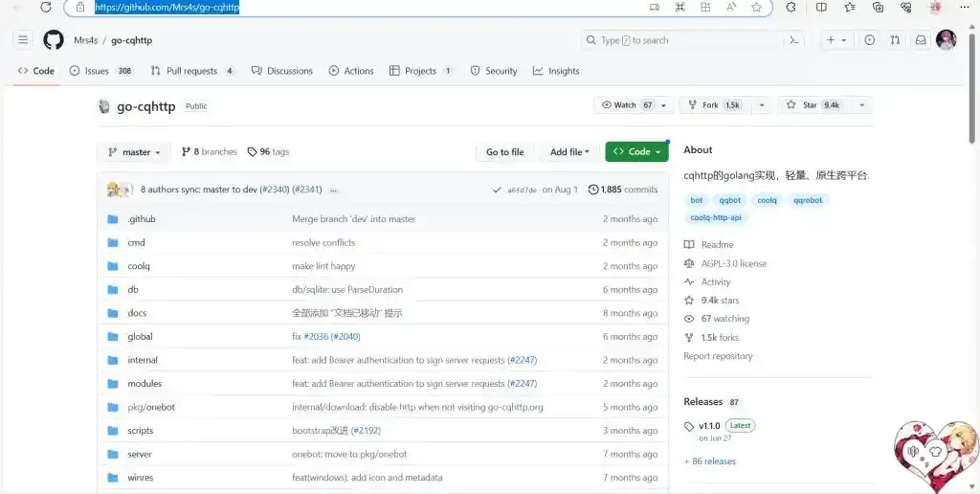Screen dimensions: 980x494
Task: Open the command palette icon
Action: tap(793, 40)
